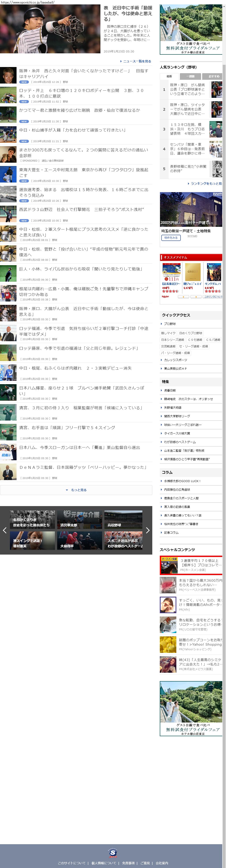The height and width of the screenshot is (868, 226).
Task: Switch to the おすすめ ranking tab
Action: pyautogui.click(x=213, y=76)
